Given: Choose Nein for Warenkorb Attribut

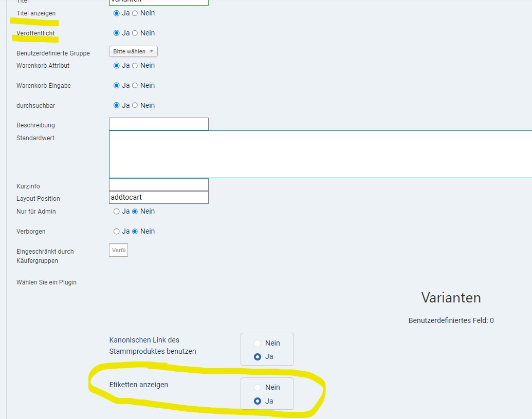Looking at the screenshot, I should click(x=135, y=66).
